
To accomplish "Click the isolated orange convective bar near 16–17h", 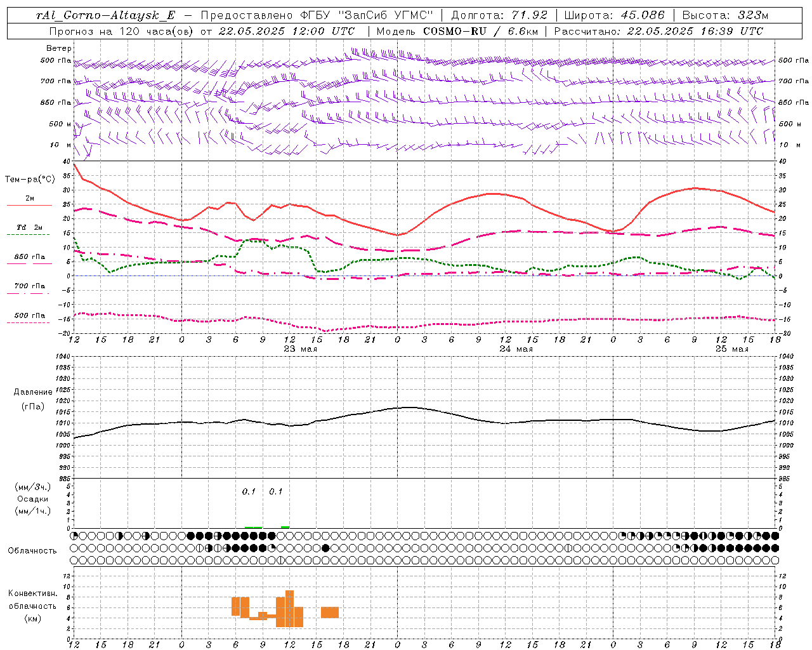I will 330,613.
